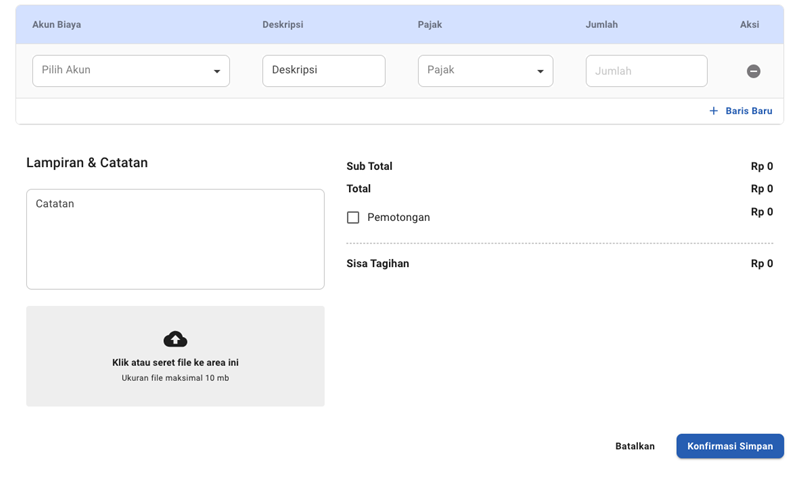Tick the Pemotongan checkbox
This screenshot has height=480, width=798.
pyautogui.click(x=353, y=217)
